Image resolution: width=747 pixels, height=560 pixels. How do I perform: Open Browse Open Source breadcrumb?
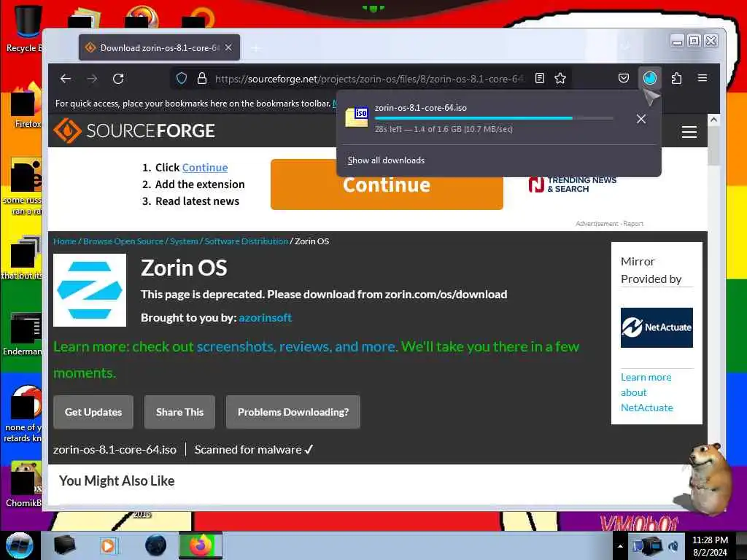tap(123, 241)
